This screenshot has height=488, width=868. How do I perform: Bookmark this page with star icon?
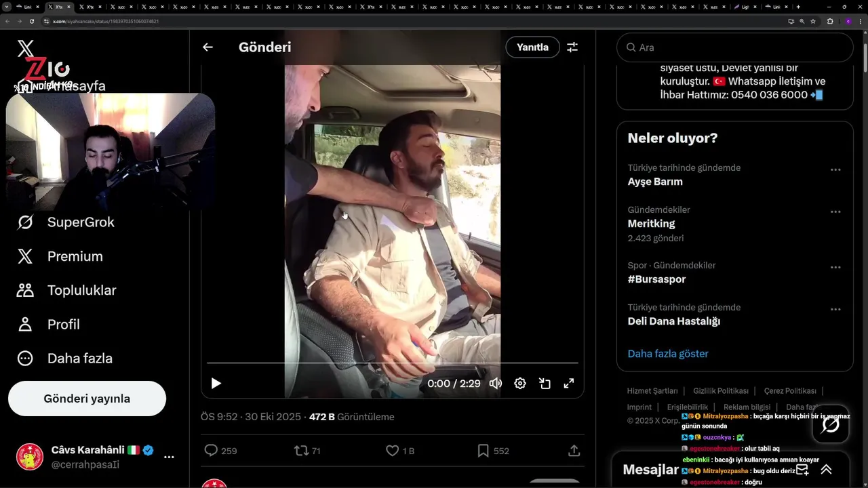point(813,21)
